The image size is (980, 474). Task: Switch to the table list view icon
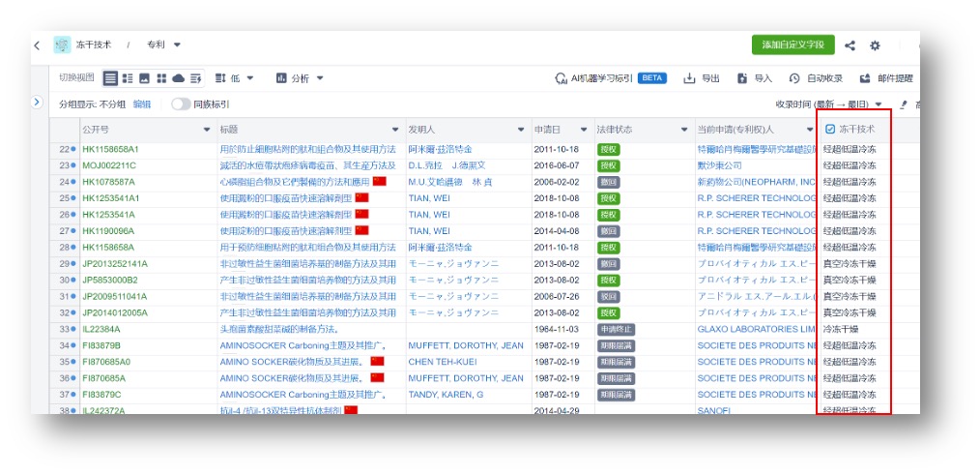(111, 78)
